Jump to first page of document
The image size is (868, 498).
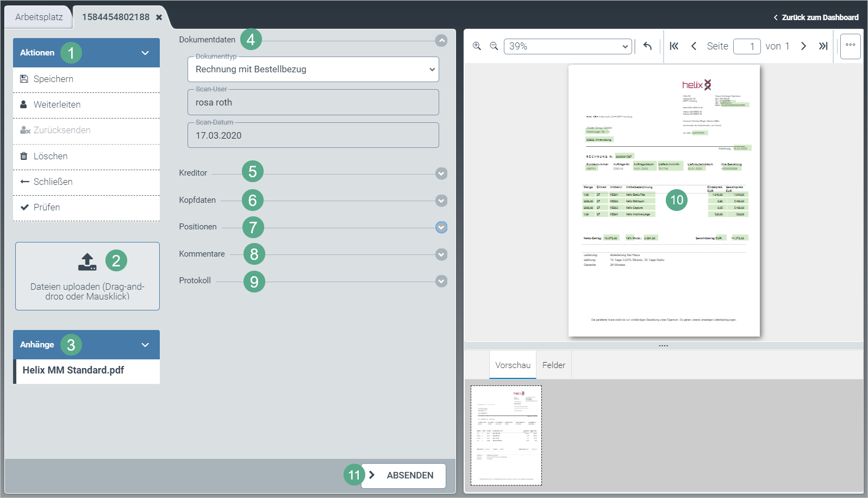click(x=674, y=46)
